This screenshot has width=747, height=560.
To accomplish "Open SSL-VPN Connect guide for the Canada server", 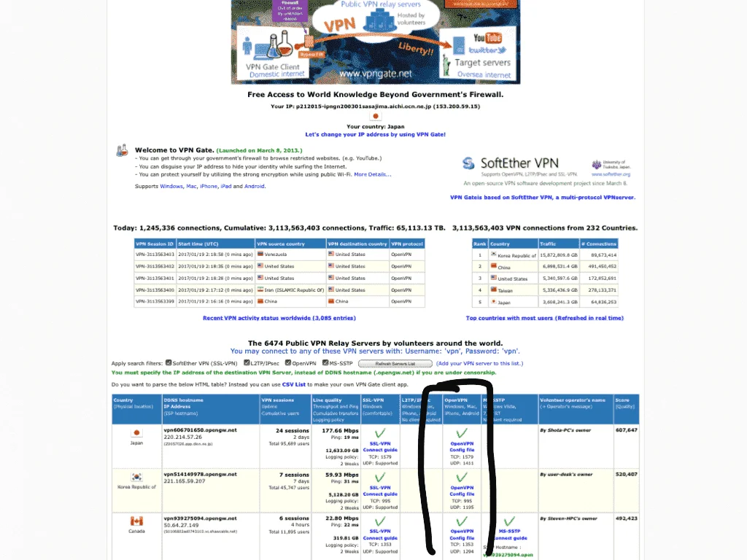I will pos(380,534).
